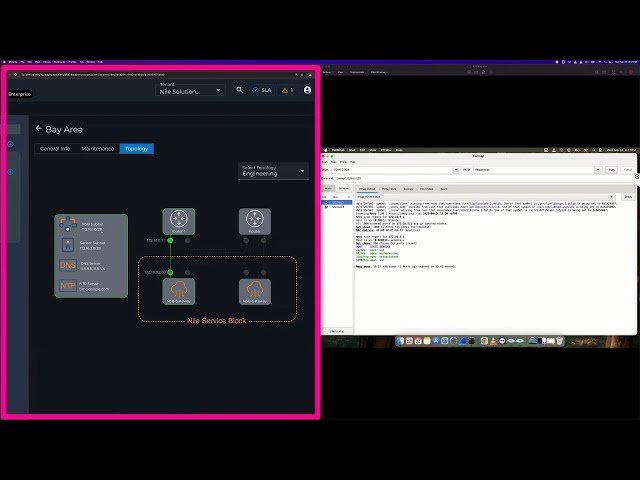Open VLC cone icon in the dock
Viewport: 640px width, 480px height.
493,341
